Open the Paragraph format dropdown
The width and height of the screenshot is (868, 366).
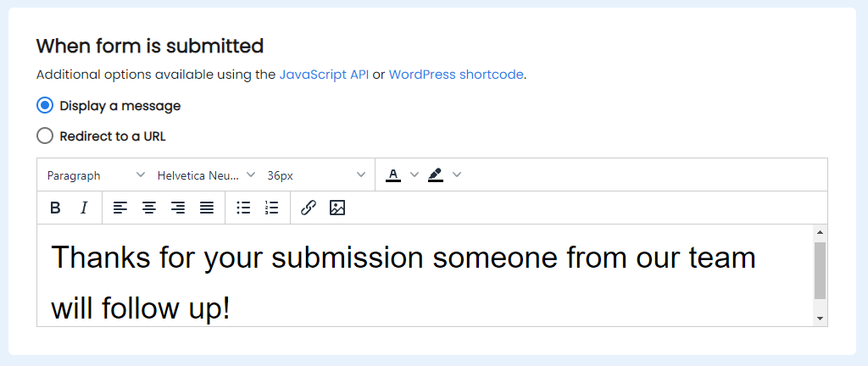coord(96,175)
